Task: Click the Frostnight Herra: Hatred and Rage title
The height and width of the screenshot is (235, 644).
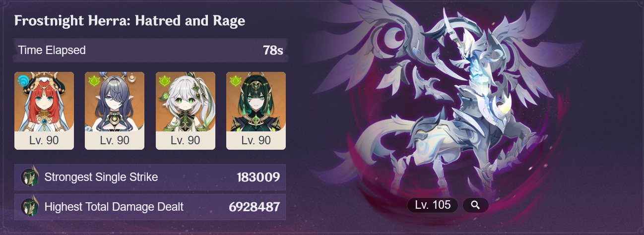Action: (129, 21)
